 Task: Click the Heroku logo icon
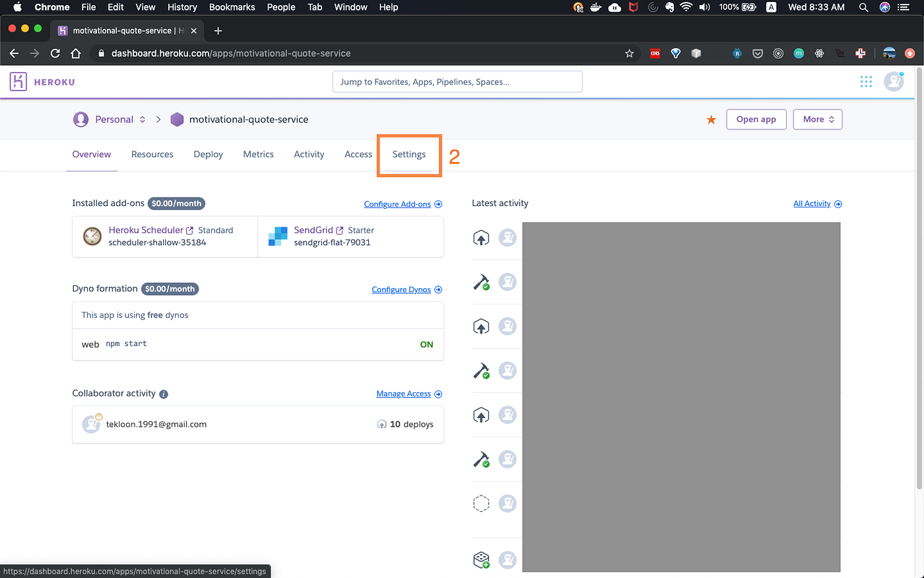[18, 82]
